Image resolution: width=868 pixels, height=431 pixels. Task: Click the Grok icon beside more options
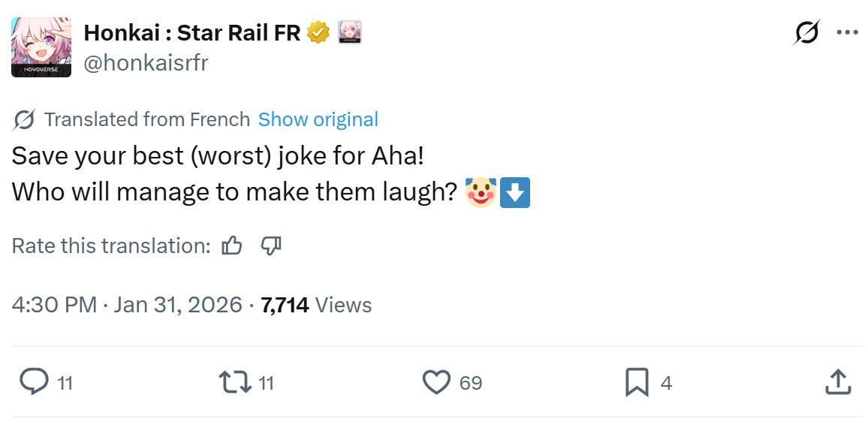click(806, 34)
